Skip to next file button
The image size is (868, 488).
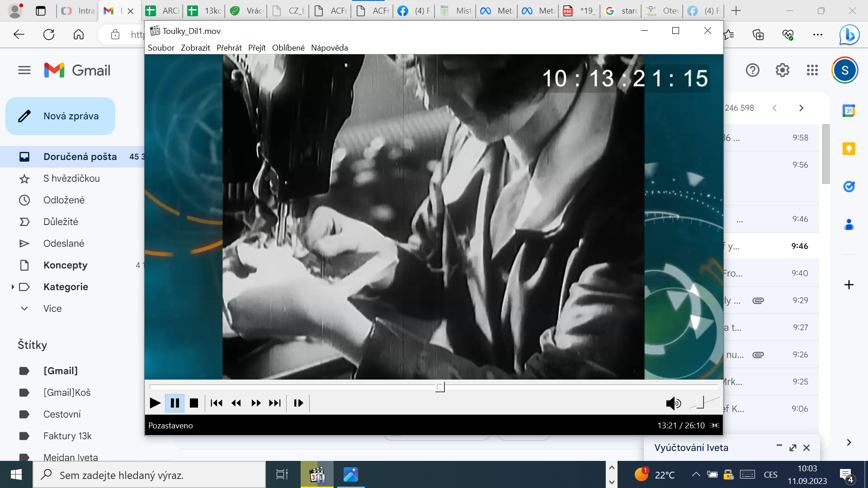coord(275,403)
